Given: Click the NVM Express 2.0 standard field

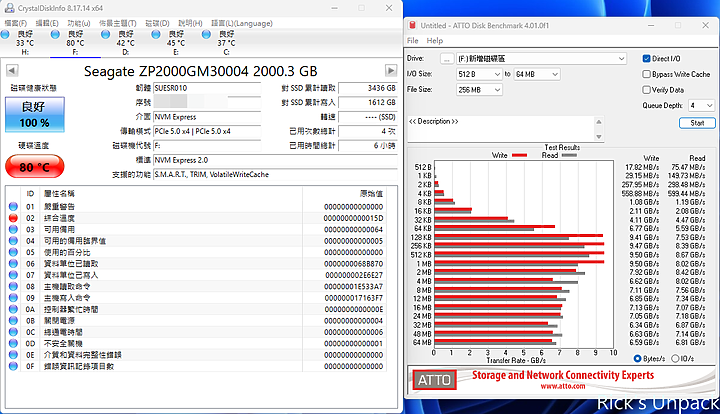Looking at the screenshot, I should pyautogui.click(x=275, y=160).
